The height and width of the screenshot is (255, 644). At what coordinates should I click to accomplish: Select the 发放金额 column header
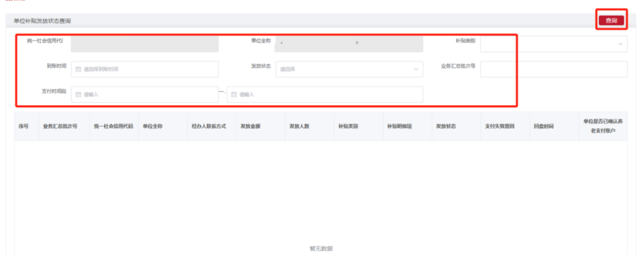(x=250, y=126)
